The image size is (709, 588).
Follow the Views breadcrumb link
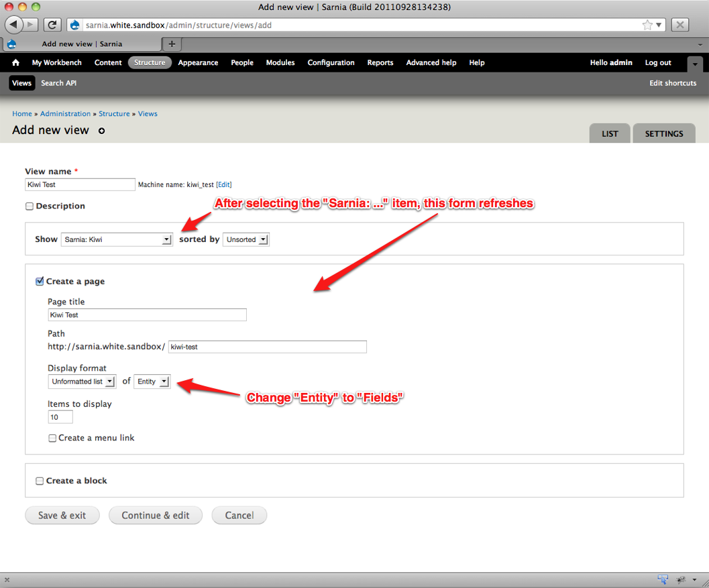[148, 113]
